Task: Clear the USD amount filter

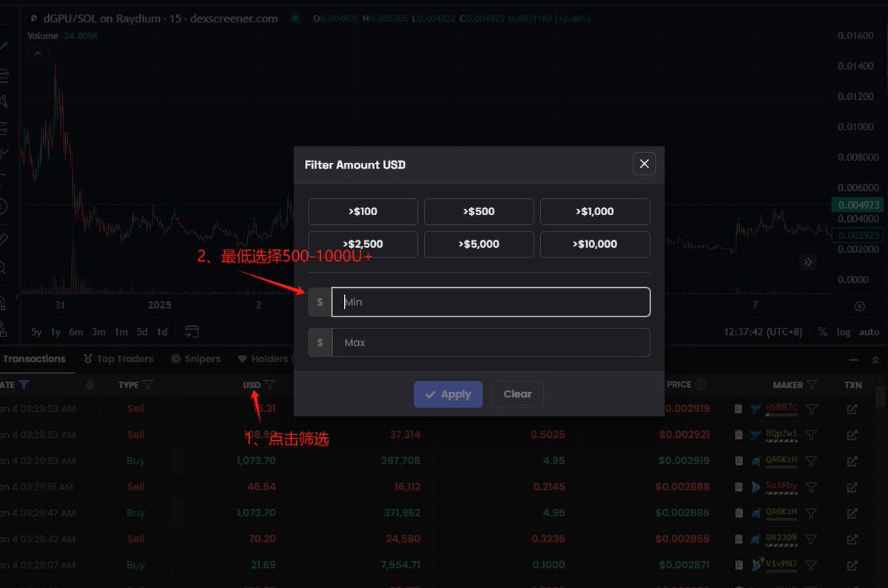Action: pos(517,394)
